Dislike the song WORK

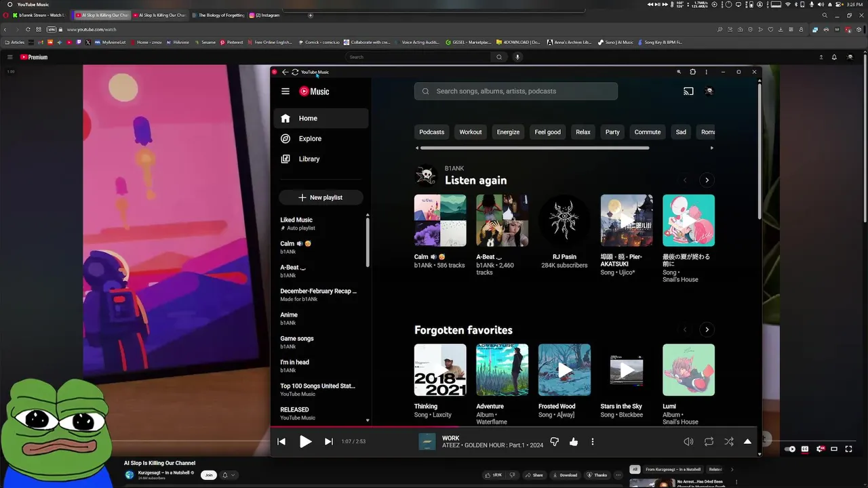(x=554, y=442)
